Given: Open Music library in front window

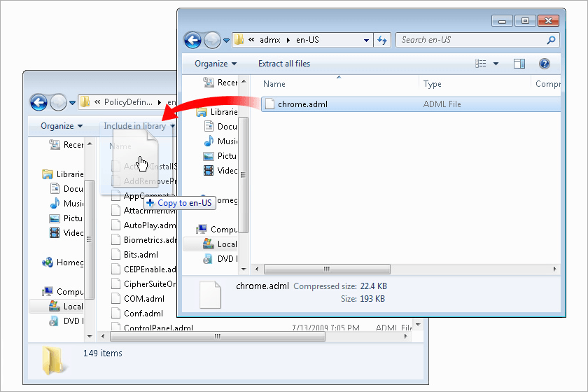Looking at the screenshot, I should [x=221, y=141].
